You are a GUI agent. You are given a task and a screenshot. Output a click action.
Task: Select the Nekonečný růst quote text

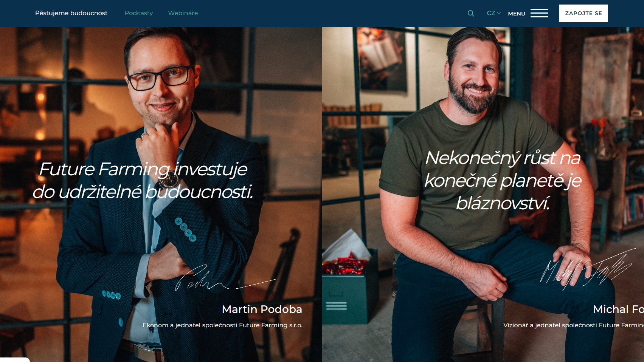(x=503, y=180)
